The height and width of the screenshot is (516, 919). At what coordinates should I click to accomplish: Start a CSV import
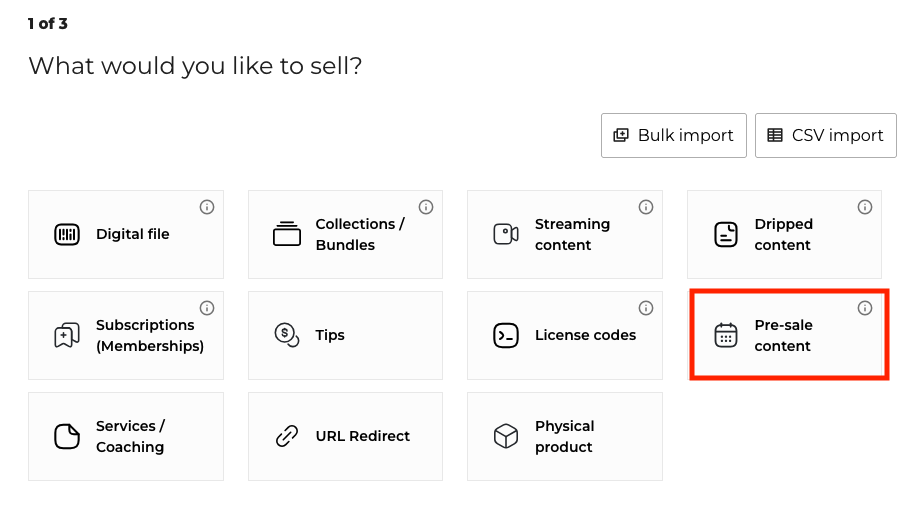click(x=826, y=136)
